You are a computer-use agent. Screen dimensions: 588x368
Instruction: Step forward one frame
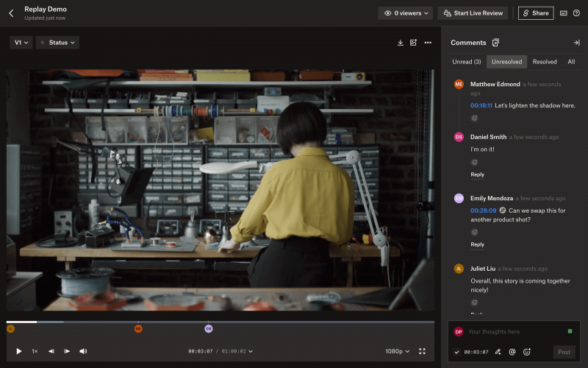pos(67,351)
